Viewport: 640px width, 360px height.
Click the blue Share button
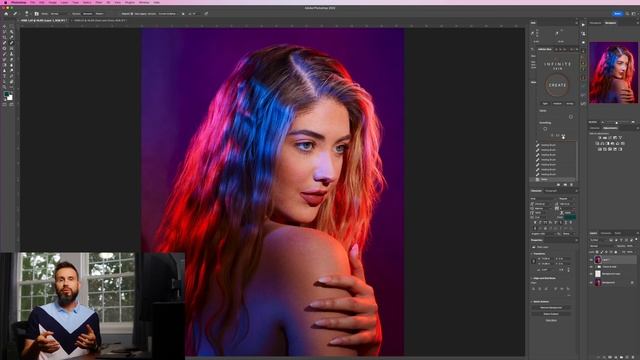click(x=617, y=13)
